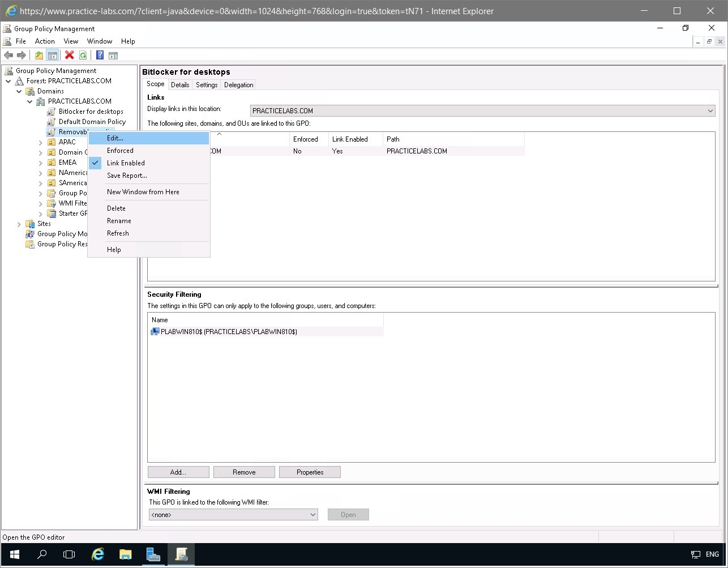Switch to the Settings tab
Viewport: 728px width, 568px height.
coord(206,84)
